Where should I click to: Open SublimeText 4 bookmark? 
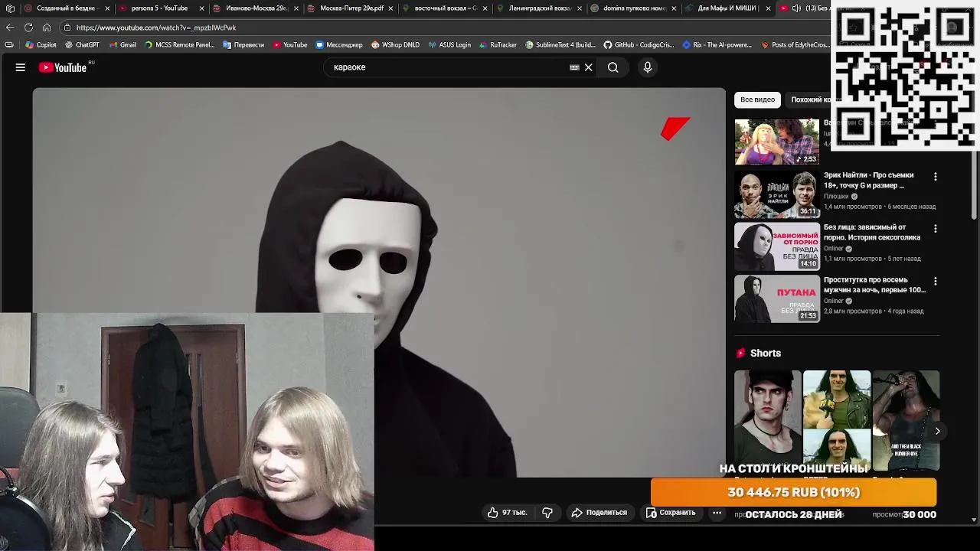560,45
